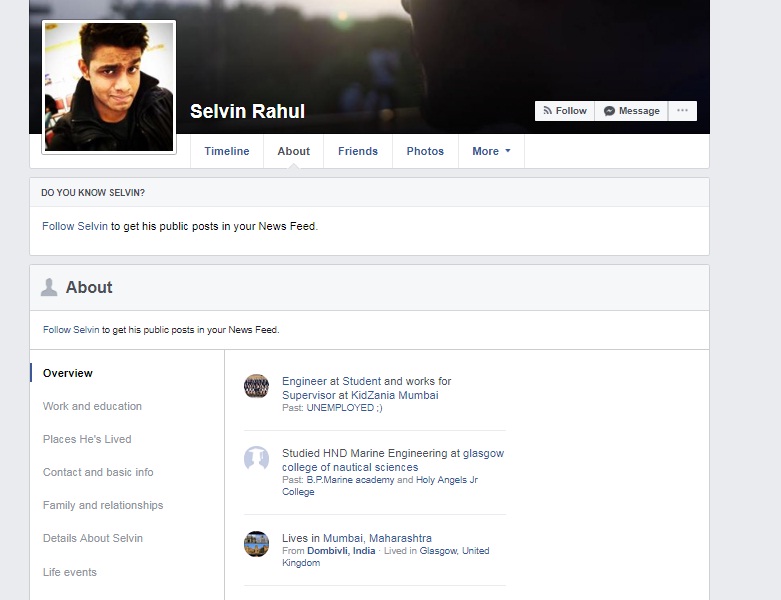The height and width of the screenshot is (600, 781).
Task: Select Contact and basic info
Action: 98,472
